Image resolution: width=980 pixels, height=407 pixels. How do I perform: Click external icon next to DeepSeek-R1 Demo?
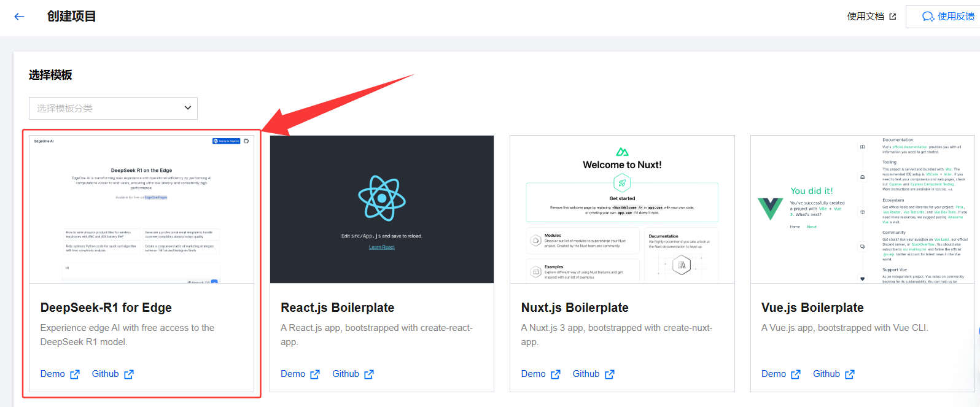coord(75,374)
